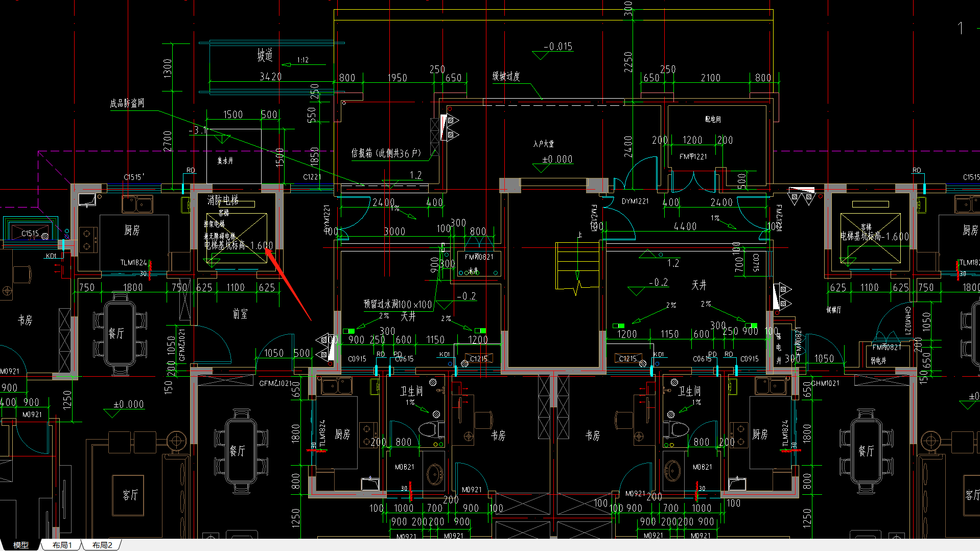Select the 坡道 ramp label

point(265,55)
